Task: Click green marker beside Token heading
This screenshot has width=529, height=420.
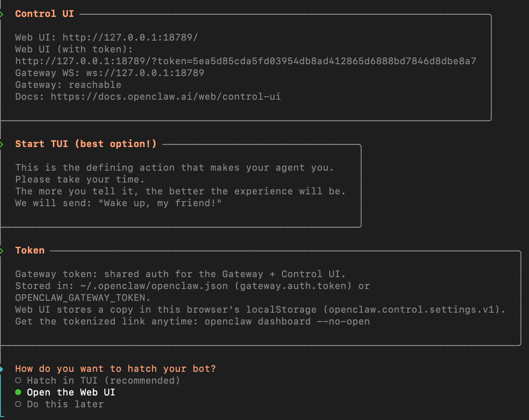Action: (2, 251)
